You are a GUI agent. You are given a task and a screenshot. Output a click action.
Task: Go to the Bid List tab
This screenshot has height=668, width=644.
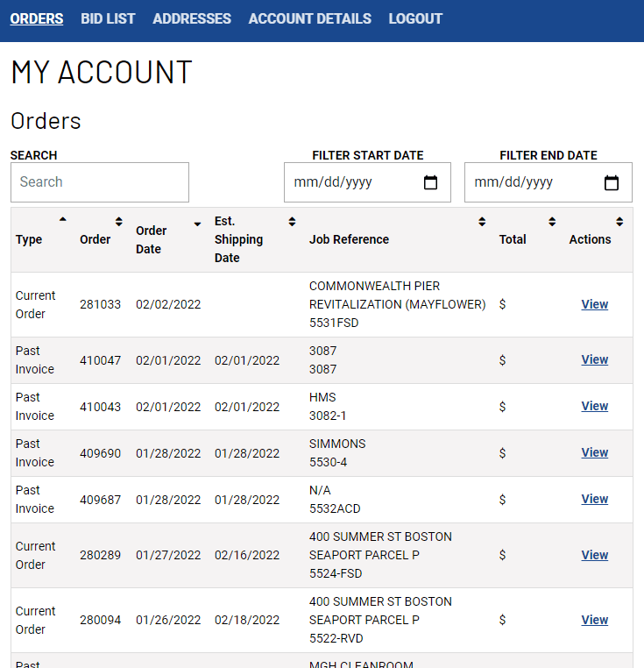point(108,18)
